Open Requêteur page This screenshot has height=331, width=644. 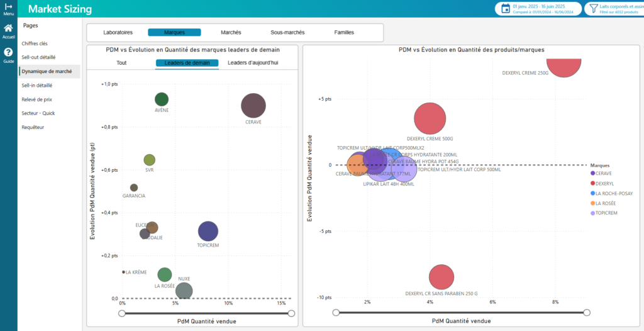click(33, 127)
